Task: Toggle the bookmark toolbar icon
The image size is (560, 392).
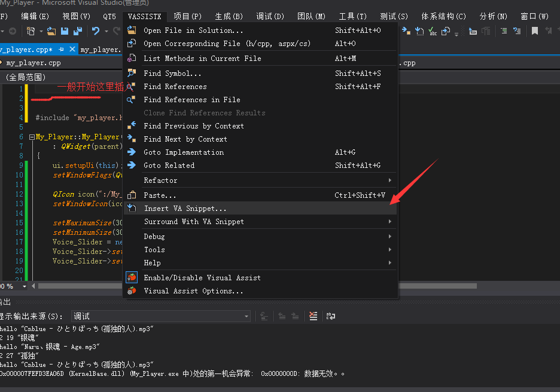Action: click(535, 32)
